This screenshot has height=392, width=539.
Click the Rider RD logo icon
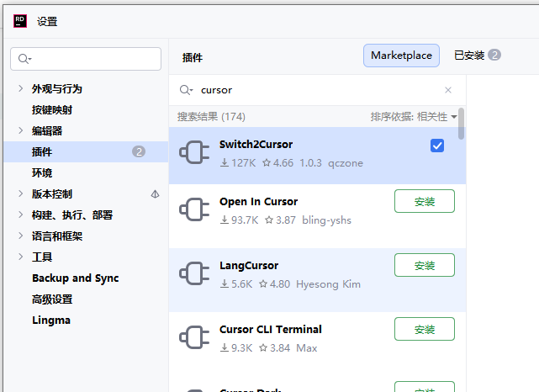[x=20, y=21]
